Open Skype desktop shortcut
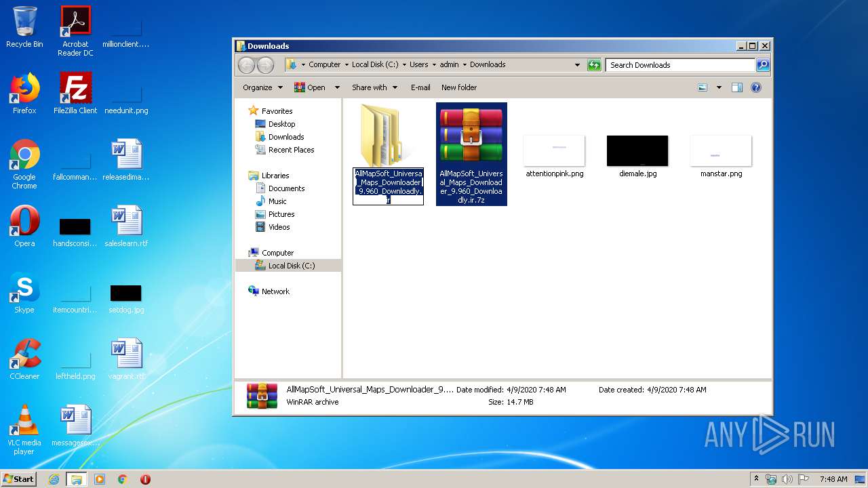Viewport: 868px width, 488px height. 24,293
